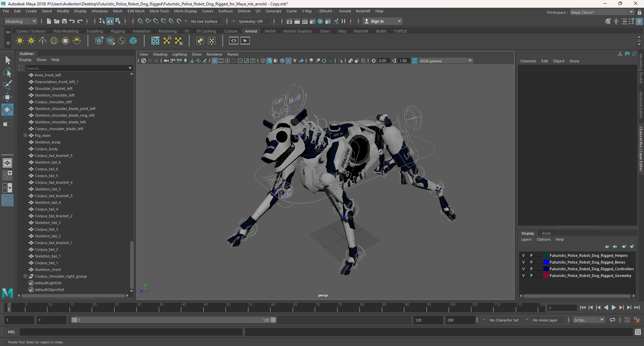Select Skeleton_body in the Outliner
Viewport: 644px width, 346px height.
(x=48, y=142)
